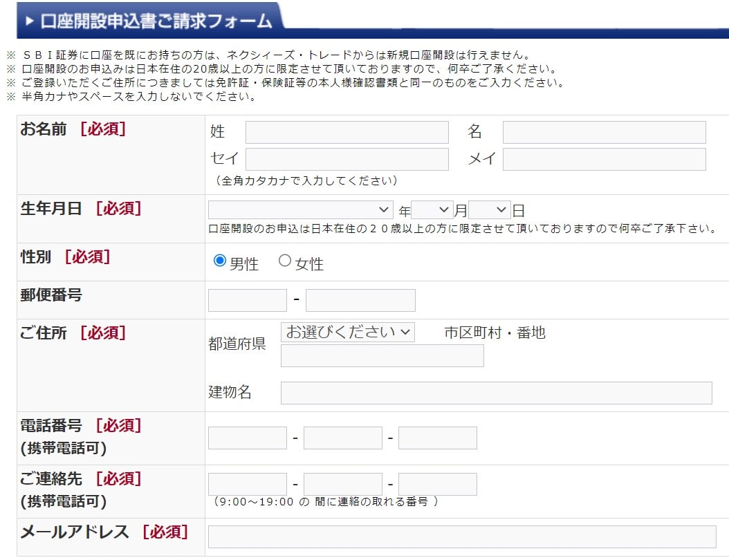This screenshot has height=560, width=729.
Task: Select the 女性 (female) radio button
Action: point(284,261)
